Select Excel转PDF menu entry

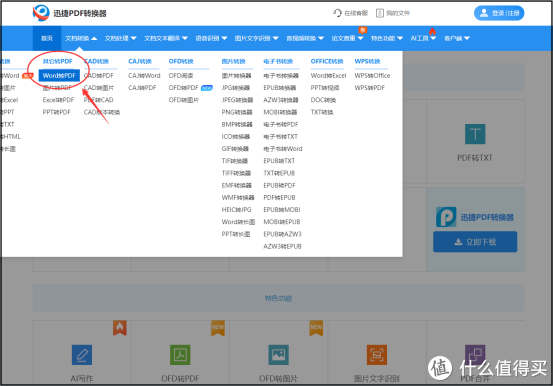coord(58,100)
